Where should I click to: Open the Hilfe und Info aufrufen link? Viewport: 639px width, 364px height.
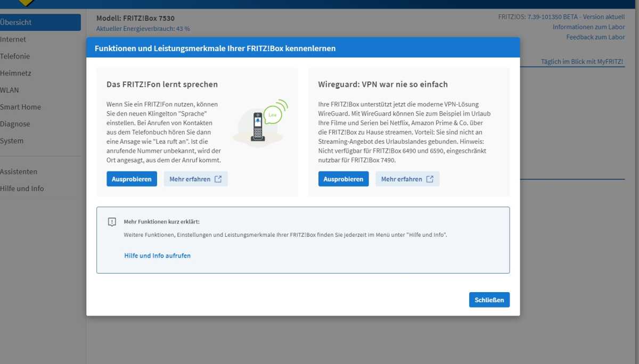(x=158, y=255)
